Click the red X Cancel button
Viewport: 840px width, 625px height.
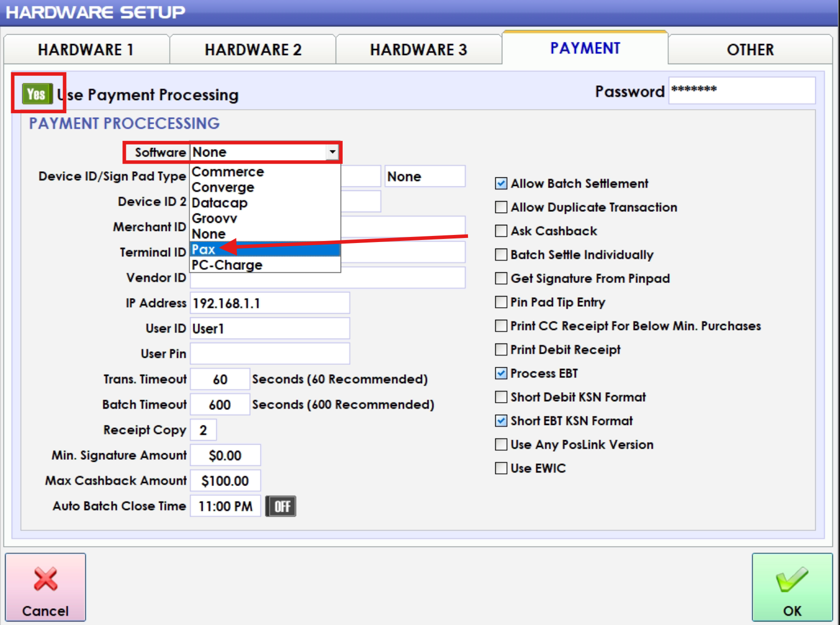pos(45,587)
